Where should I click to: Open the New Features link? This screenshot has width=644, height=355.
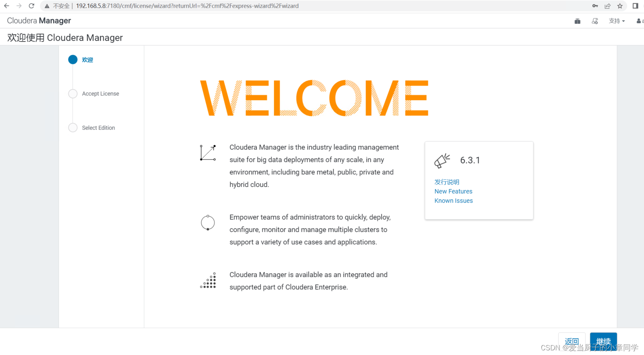tap(454, 191)
